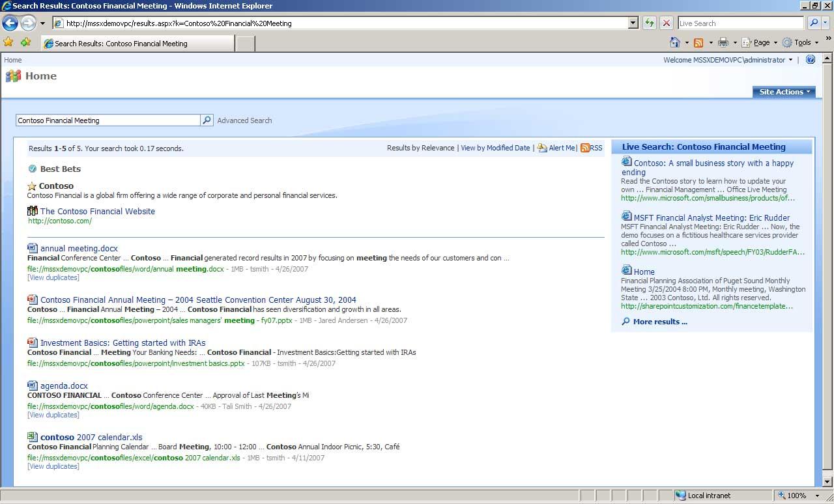Viewport: 834px width, 504px height.
Task: Click the Add to Favorites icon
Action: pos(25,42)
